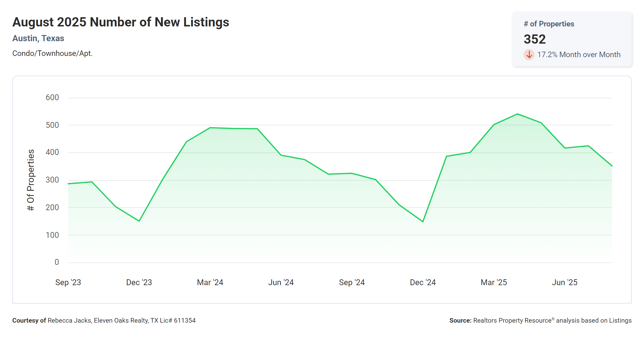Click the Sep '24 x-axis label
The image size is (644, 338).
(352, 282)
